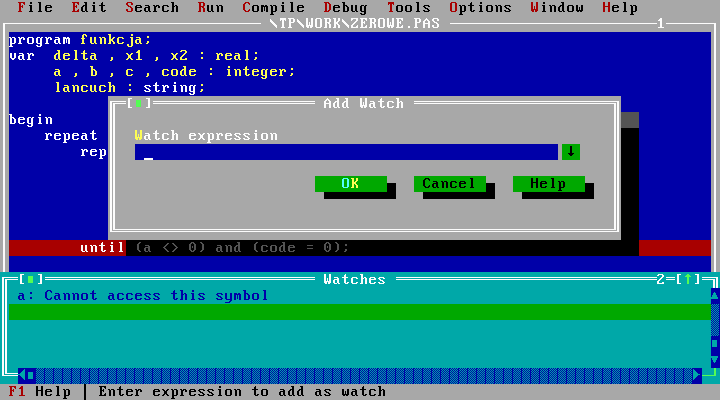Close the Watches window using its corner box
This screenshot has height=400, width=720.
(x=31, y=279)
